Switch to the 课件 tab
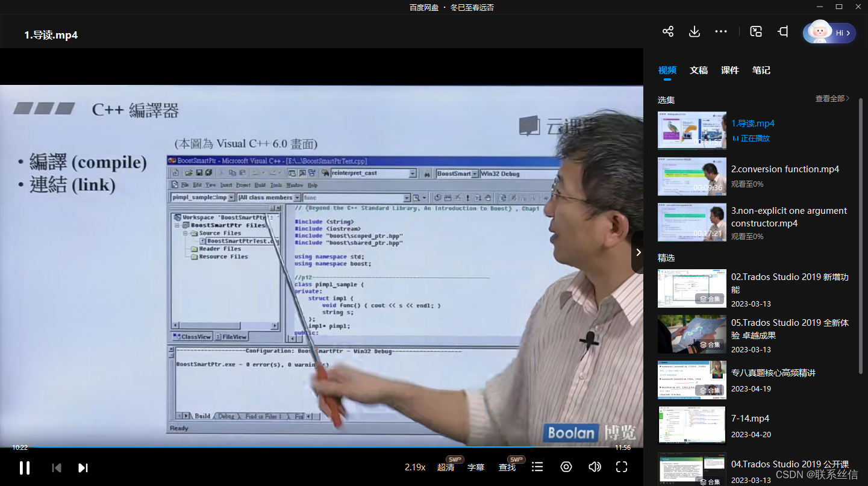The image size is (868, 486). click(x=730, y=70)
